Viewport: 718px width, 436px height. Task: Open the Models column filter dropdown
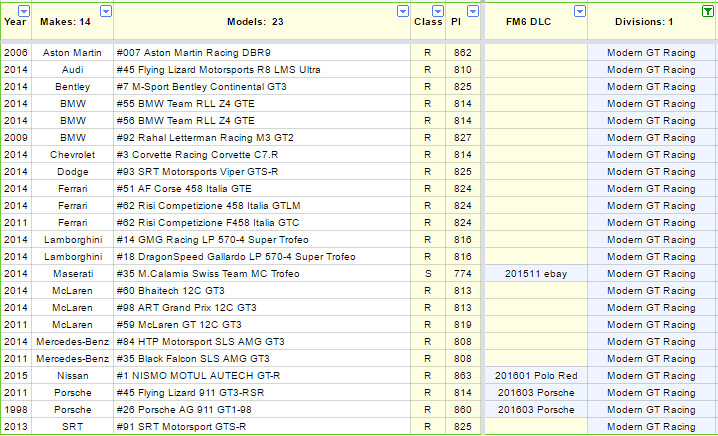coord(403,11)
